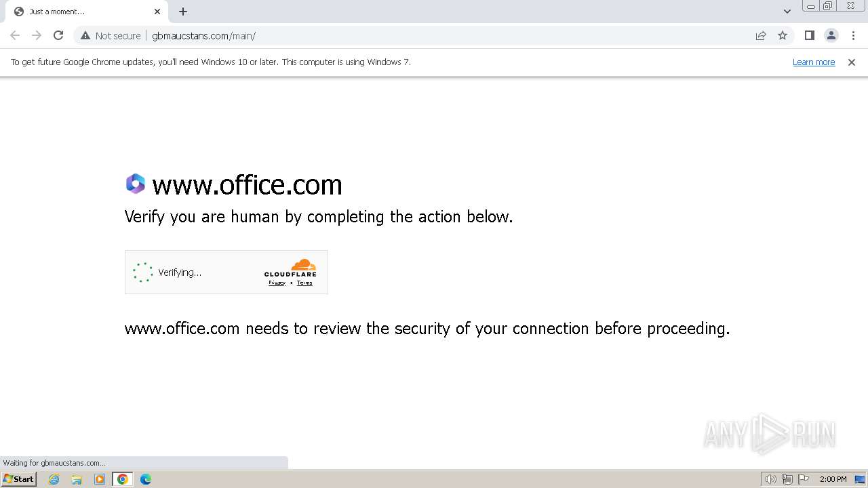Viewport: 868px width, 488px height.
Task: Close the "Just a moment..." tab
Action: pos(157,12)
